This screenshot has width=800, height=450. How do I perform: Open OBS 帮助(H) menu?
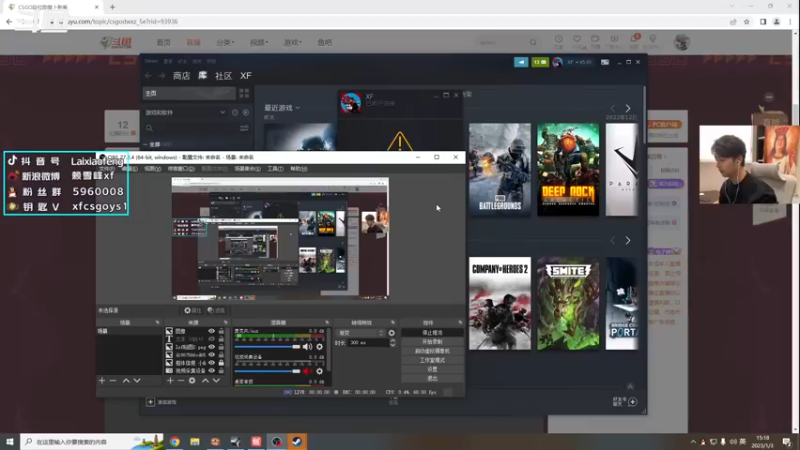pyautogui.click(x=298, y=169)
